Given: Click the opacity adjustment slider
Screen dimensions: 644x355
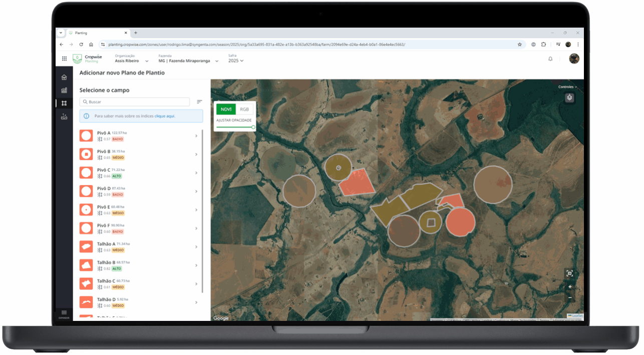Looking at the screenshot, I should pyautogui.click(x=235, y=127).
